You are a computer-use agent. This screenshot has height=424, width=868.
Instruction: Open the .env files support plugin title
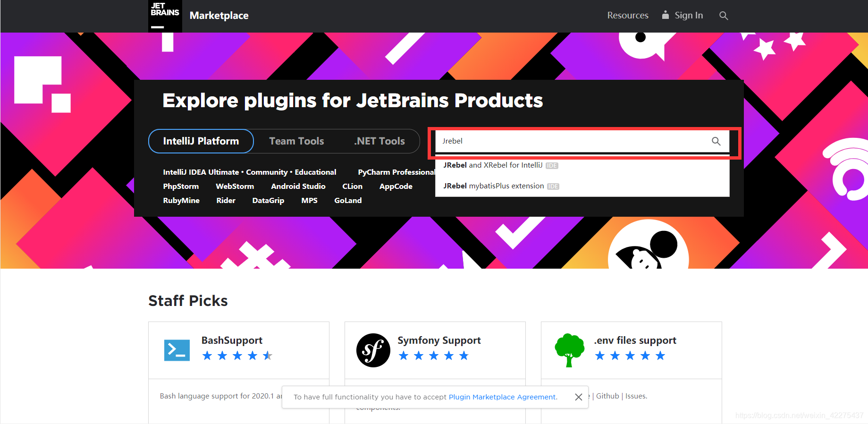(x=635, y=340)
